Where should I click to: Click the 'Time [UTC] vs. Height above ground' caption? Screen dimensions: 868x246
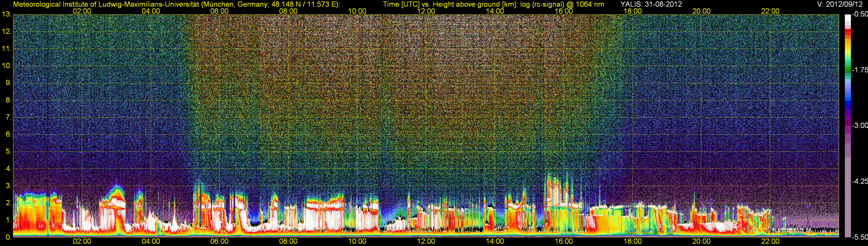pyautogui.click(x=493, y=4)
